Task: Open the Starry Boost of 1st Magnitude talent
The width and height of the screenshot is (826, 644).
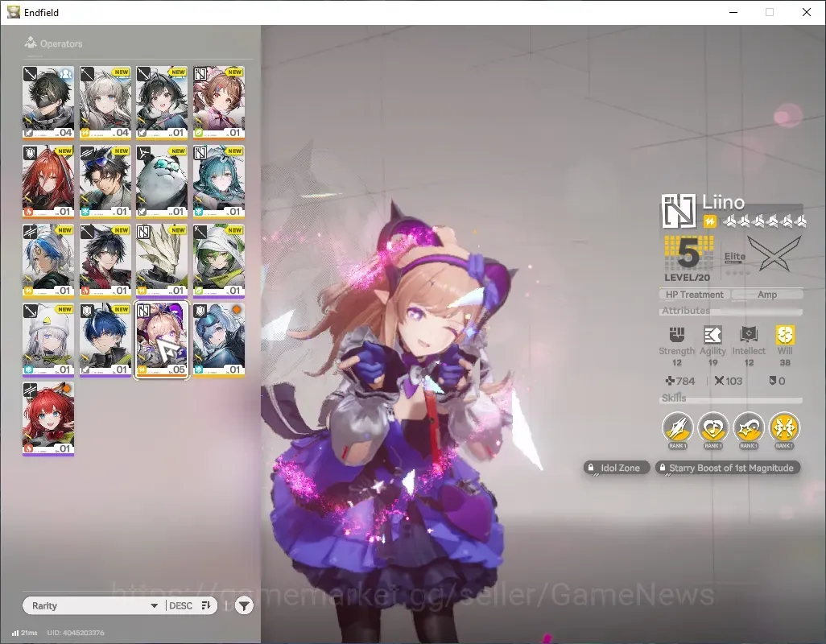Action: tap(728, 468)
